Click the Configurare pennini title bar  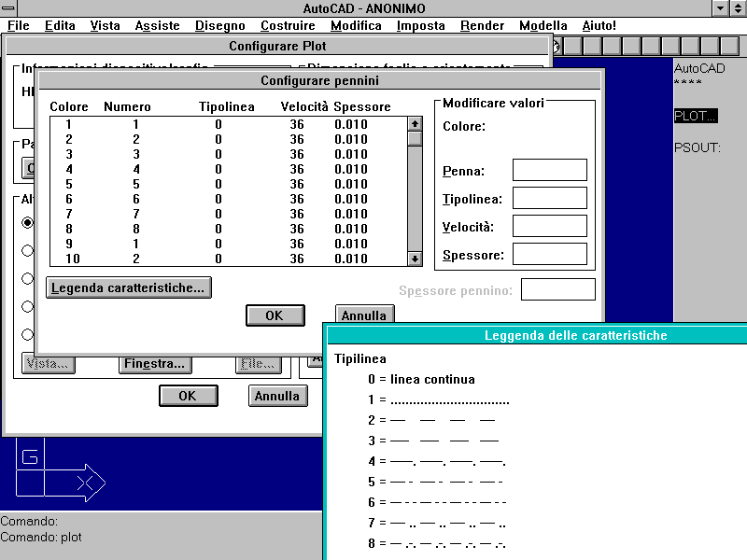click(319, 80)
